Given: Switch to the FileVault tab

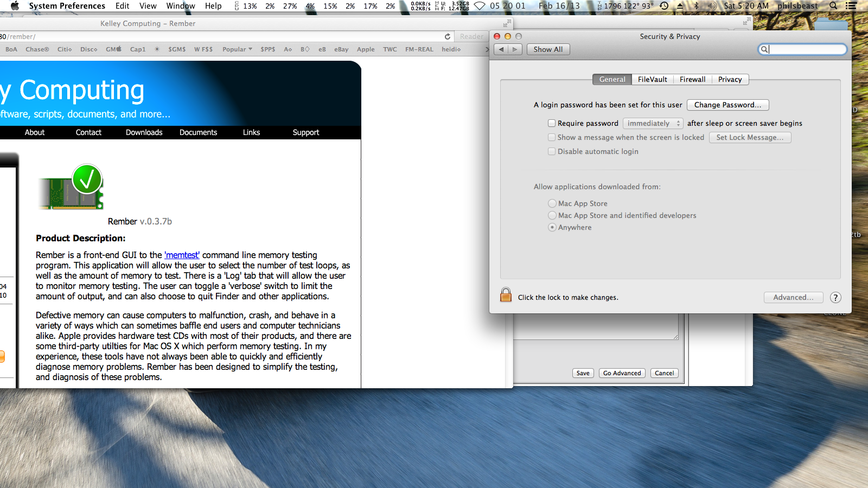Looking at the screenshot, I should click(x=653, y=79).
